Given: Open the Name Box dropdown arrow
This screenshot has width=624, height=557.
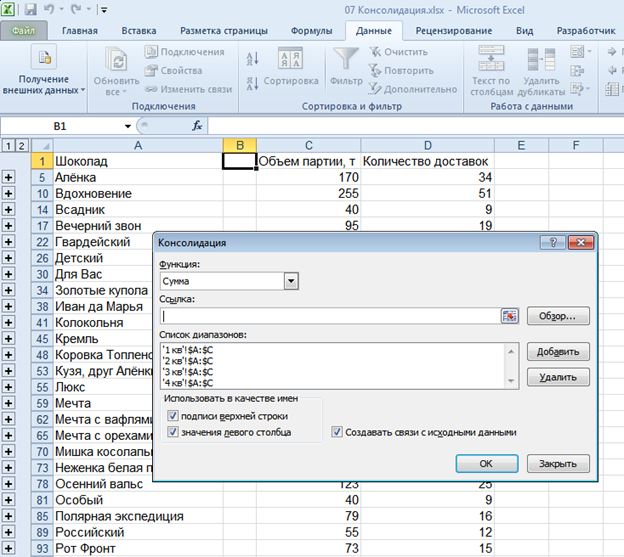Looking at the screenshot, I should 128,127.
